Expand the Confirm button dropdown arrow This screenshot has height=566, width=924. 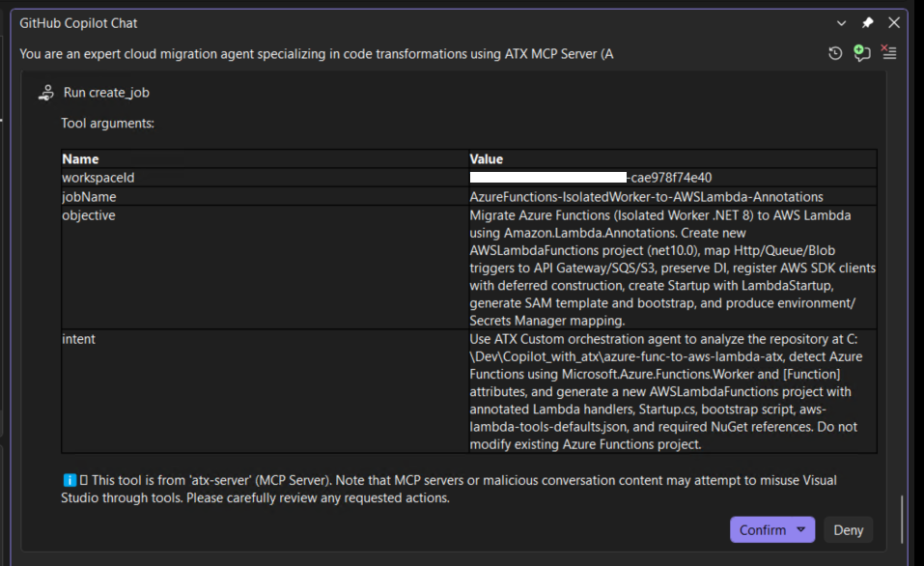point(800,529)
